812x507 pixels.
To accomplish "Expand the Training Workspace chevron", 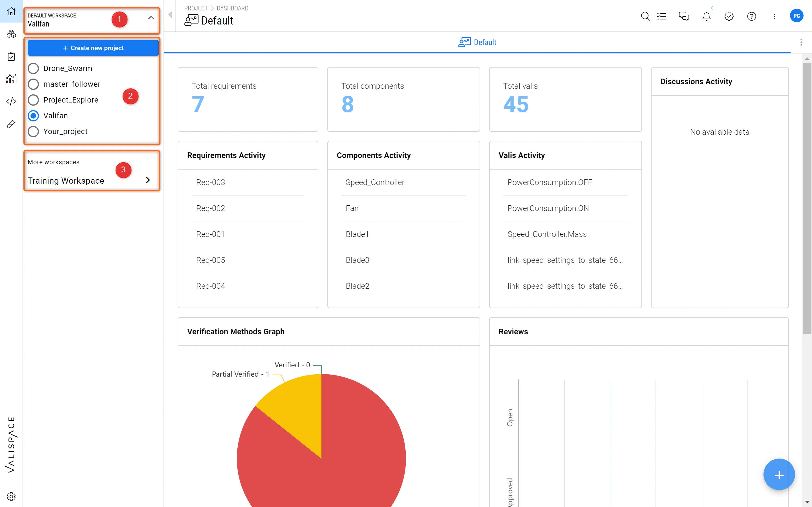I will 148,180.
